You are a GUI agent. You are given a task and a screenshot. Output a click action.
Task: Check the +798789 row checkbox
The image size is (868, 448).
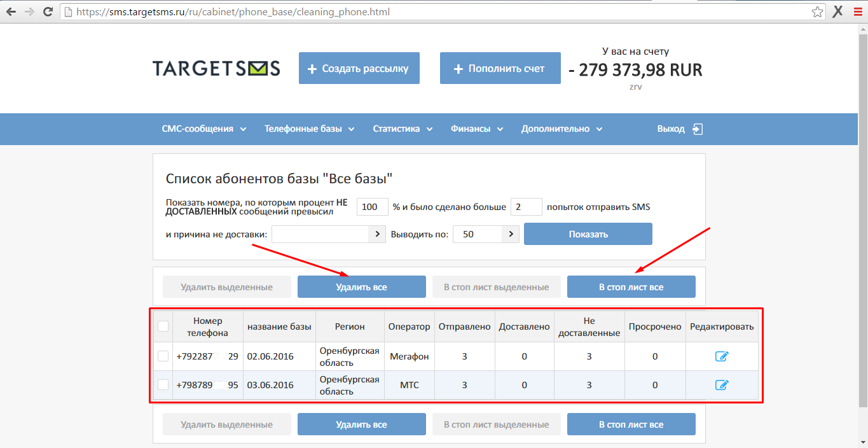[x=163, y=385]
